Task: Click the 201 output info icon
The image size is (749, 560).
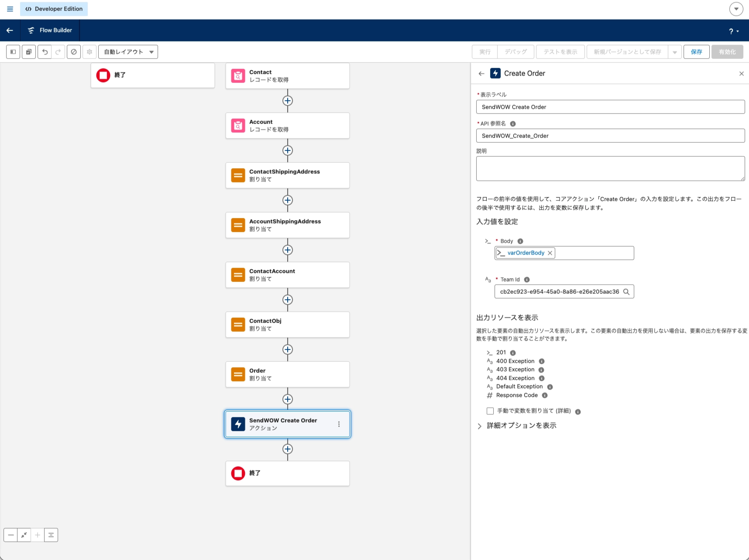Action: click(513, 353)
